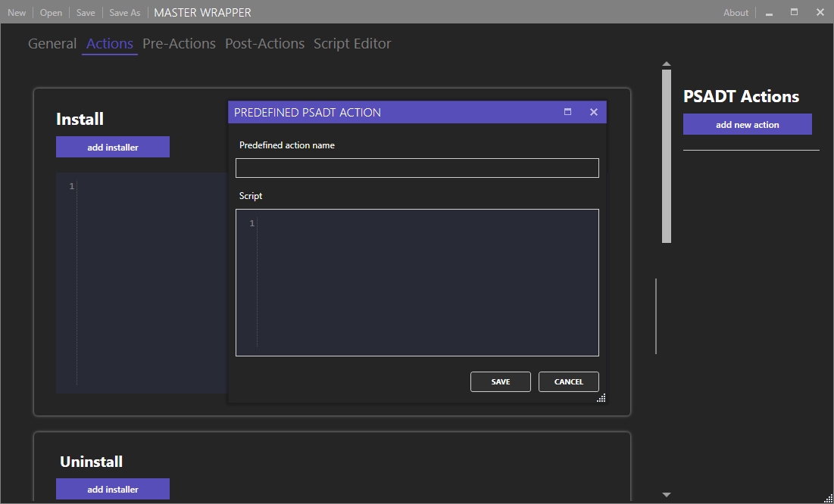
Task: Click the vertical scrollbar thumb
Action: coord(667,155)
